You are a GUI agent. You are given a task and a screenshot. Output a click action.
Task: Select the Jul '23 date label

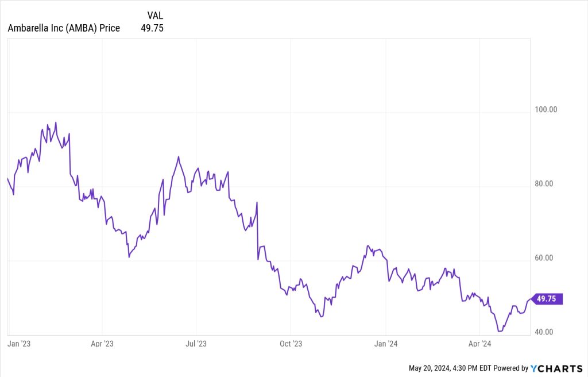tap(196, 344)
